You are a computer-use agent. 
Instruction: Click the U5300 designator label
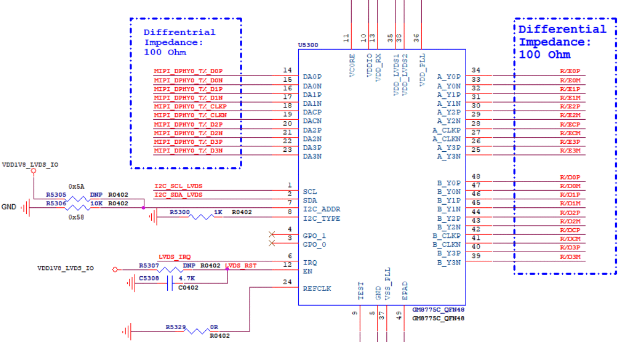(x=308, y=45)
